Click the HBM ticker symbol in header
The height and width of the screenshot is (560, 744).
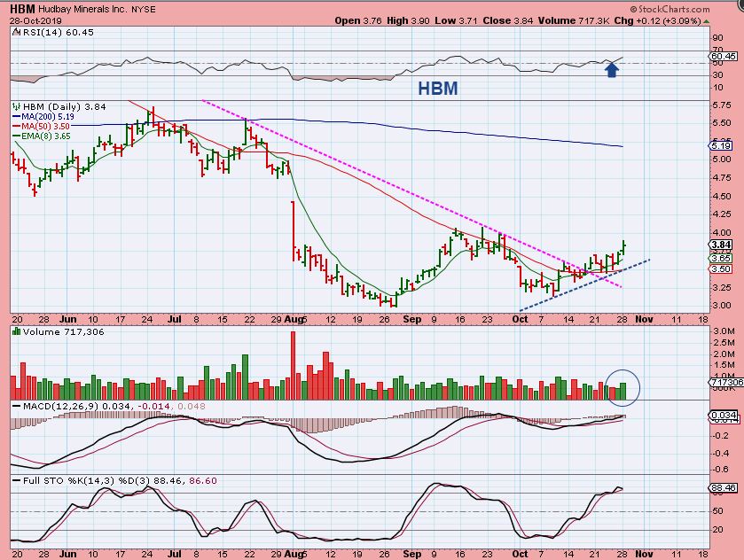point(22,9)
